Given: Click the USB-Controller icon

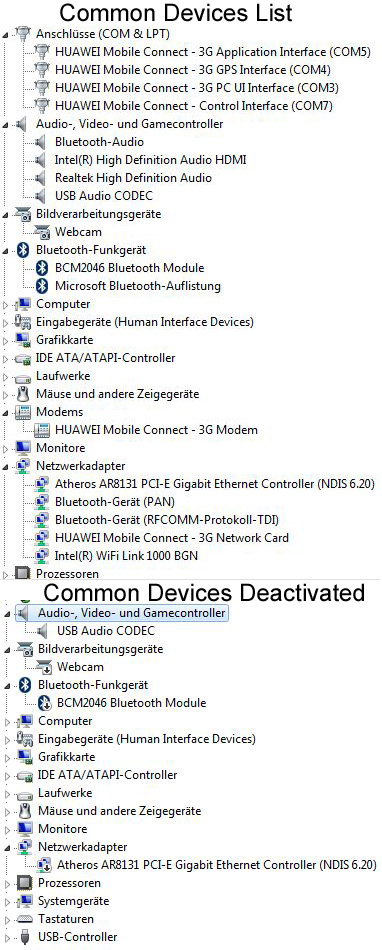Looking at the screenshot, I should point(24,937).
